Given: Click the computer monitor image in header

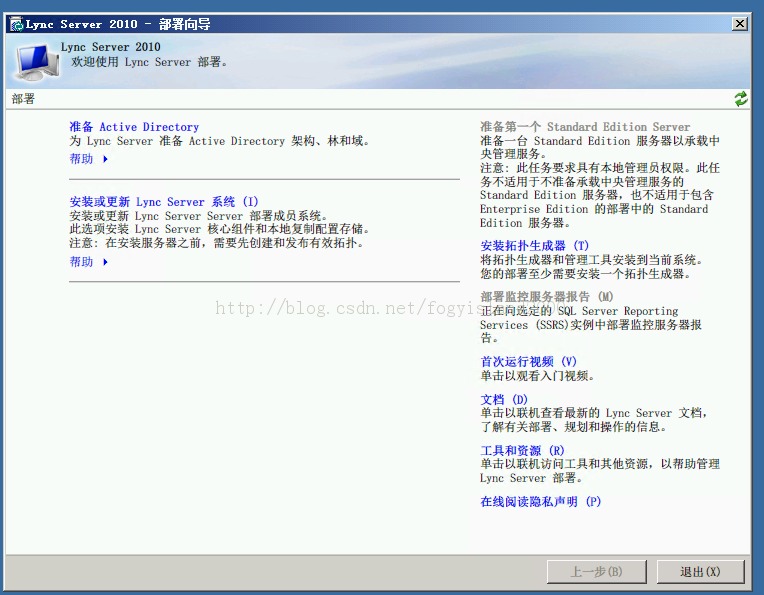Looking at the screenshot, I should 38,61.
